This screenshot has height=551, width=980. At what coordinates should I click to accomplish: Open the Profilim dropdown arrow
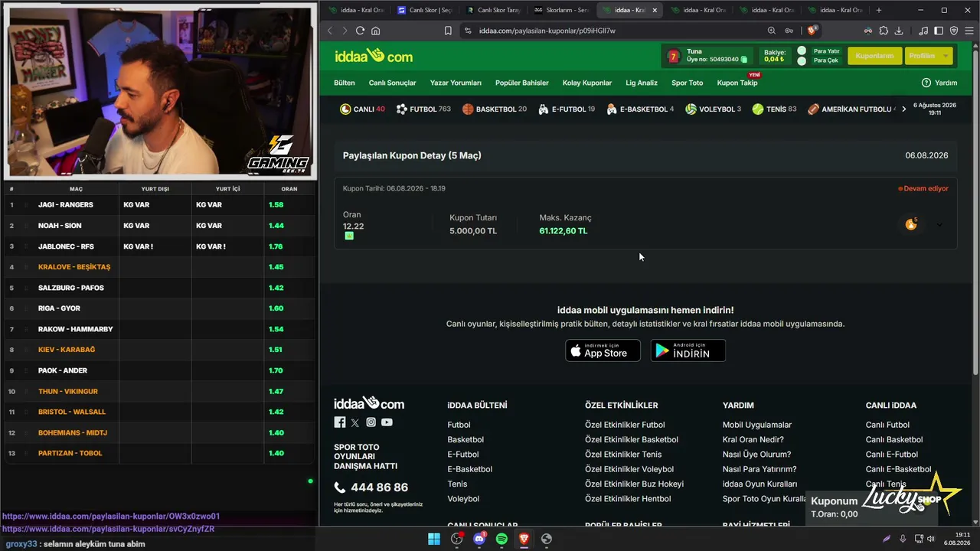pos(946,56)
